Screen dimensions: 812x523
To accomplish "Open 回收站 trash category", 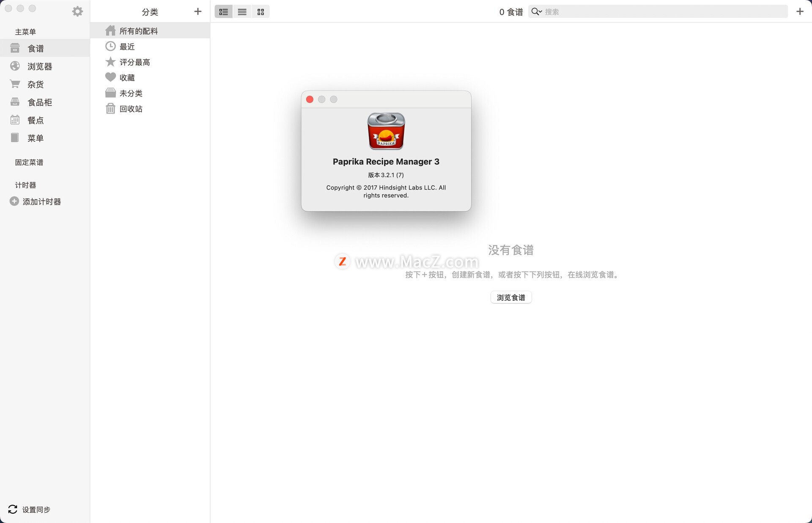I will [x=150, y=109].
